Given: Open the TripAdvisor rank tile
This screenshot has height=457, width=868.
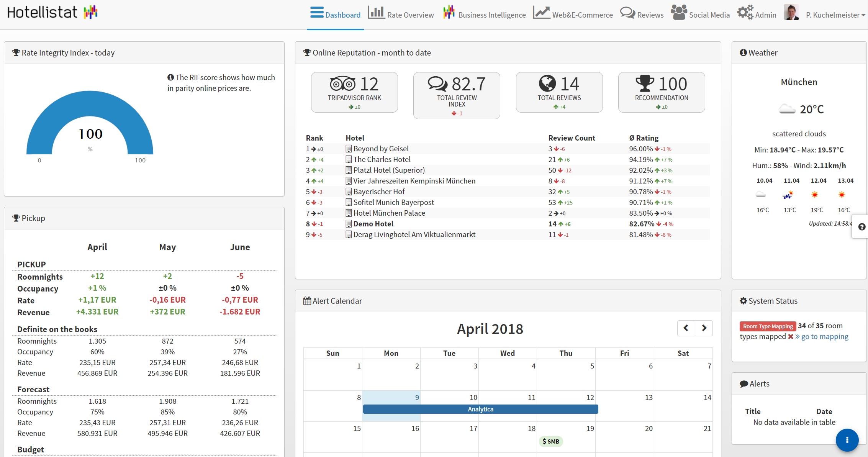Looking at the screenshot, I should [354, 92].
